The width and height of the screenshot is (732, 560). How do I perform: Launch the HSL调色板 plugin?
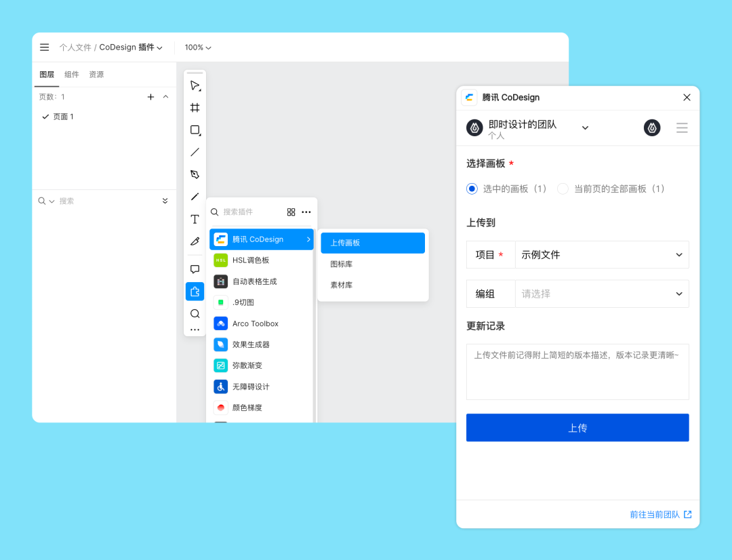click(262, 260)
